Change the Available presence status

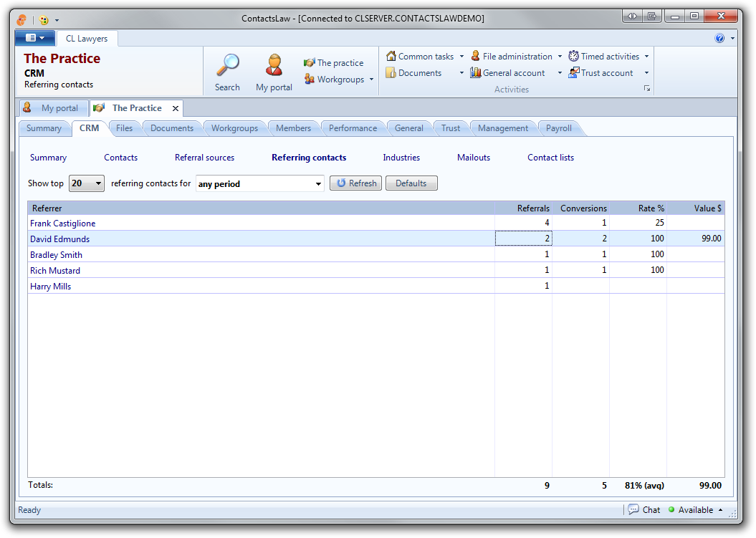[695, 509]
